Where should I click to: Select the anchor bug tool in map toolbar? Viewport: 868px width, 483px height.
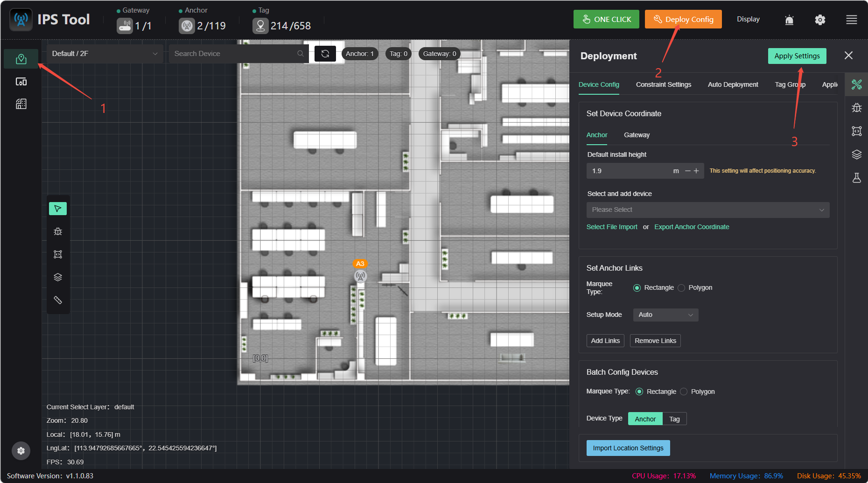58,231
